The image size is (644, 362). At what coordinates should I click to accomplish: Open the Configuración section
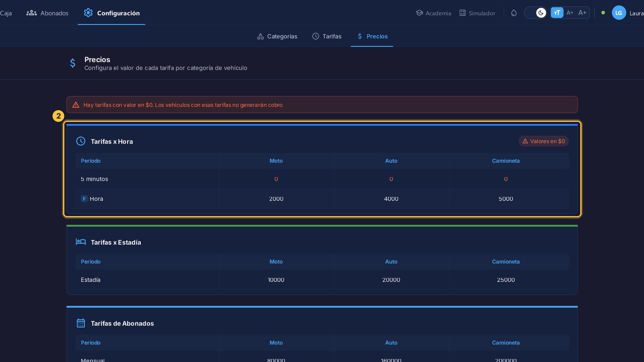(x=111, y=13)
